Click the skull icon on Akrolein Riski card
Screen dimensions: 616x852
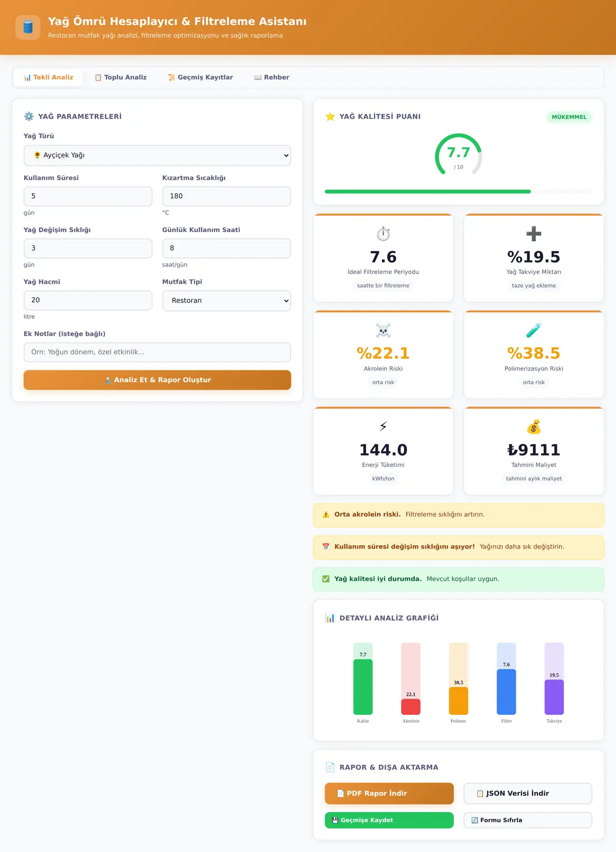pyautogui.click(x=383, y=330)
